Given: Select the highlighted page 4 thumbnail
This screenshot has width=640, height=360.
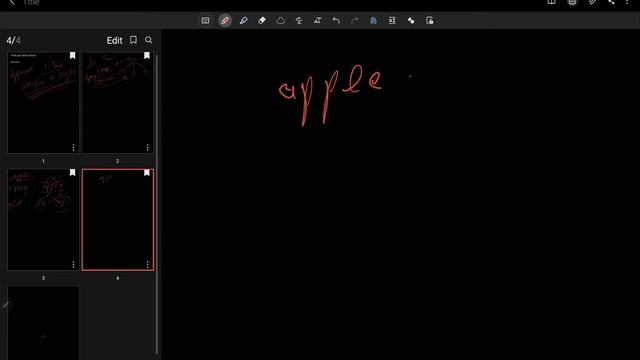Looking at the screenshot, I should pos(118,220).
